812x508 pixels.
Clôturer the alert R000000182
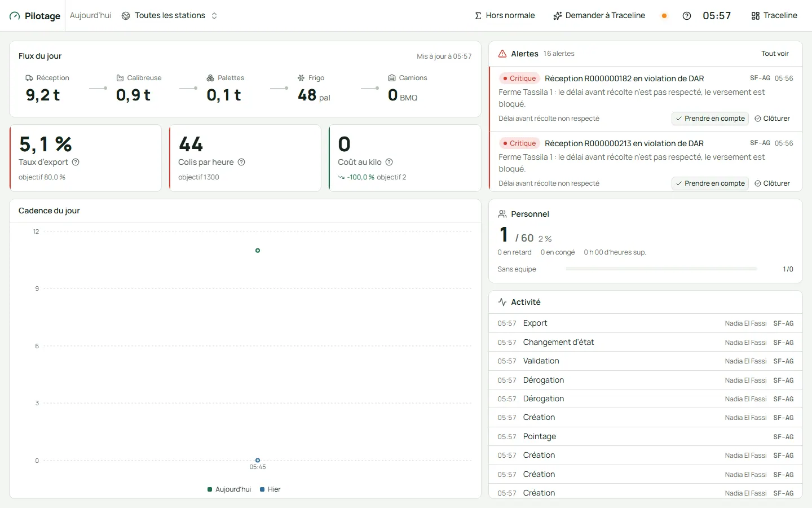tap(772, 119)
